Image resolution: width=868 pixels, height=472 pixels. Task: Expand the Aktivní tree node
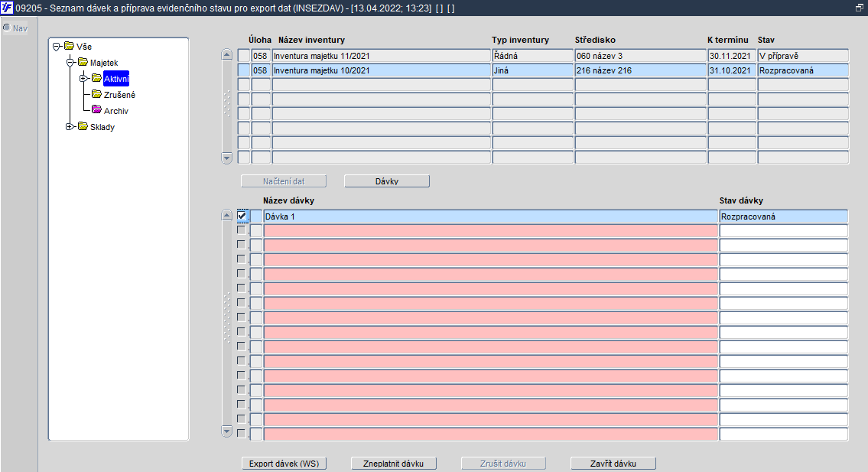pyautogui.click(x=83, y=79)
